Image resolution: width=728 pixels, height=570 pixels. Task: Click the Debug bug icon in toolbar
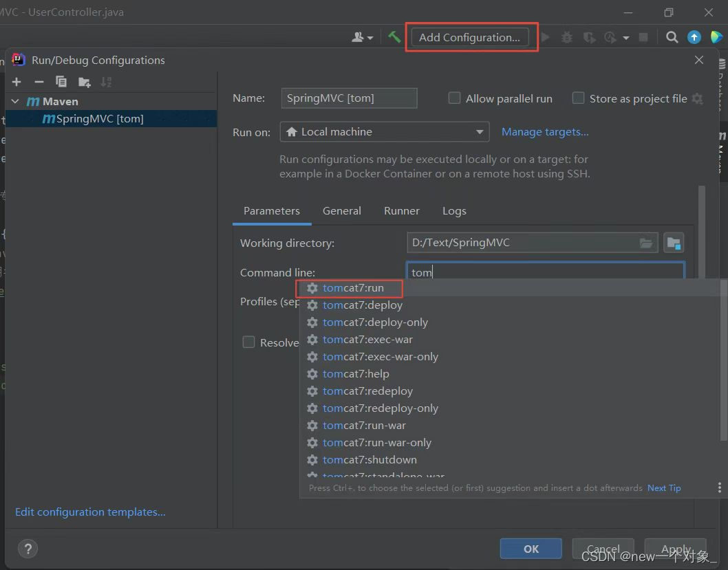click(567, 37)
